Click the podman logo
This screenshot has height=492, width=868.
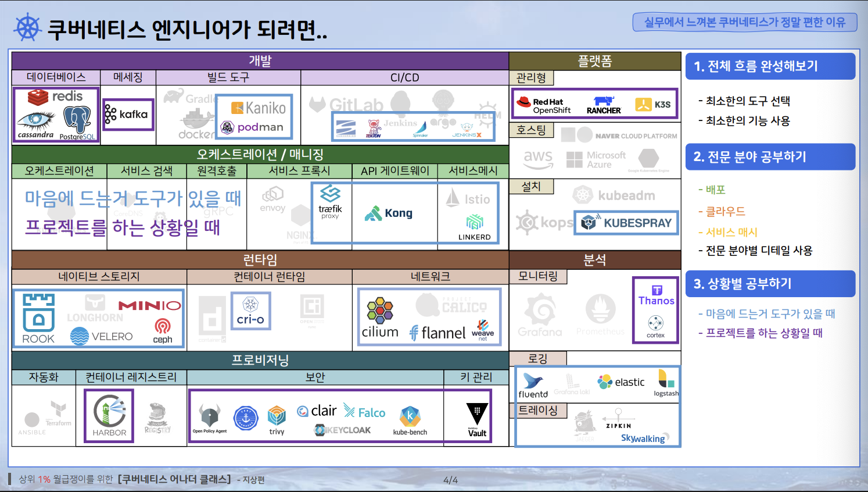click(x=252, y=127)
